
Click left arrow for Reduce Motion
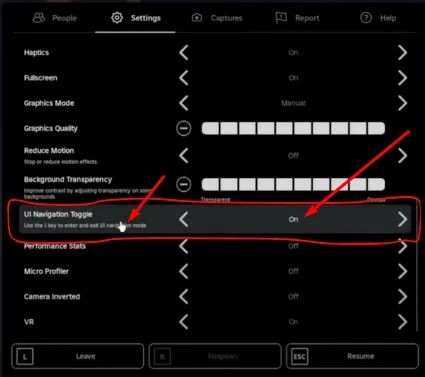tap(184, 156)
